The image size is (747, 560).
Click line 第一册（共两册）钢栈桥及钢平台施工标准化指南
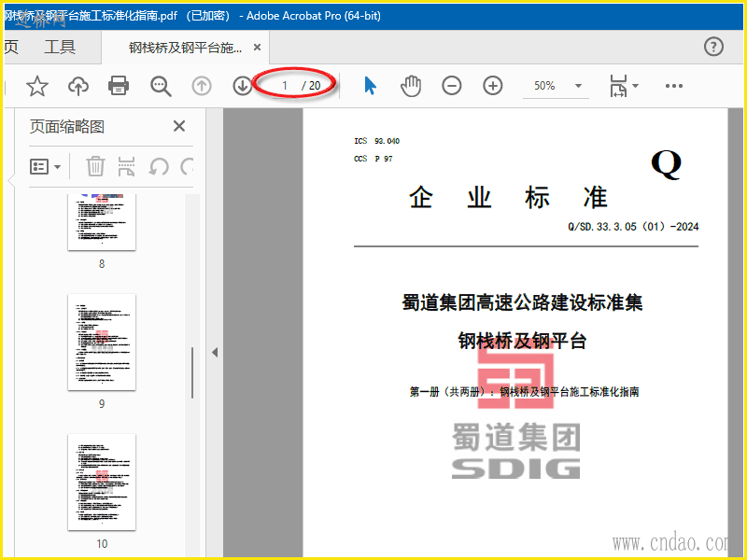click(x=524, y=392)
